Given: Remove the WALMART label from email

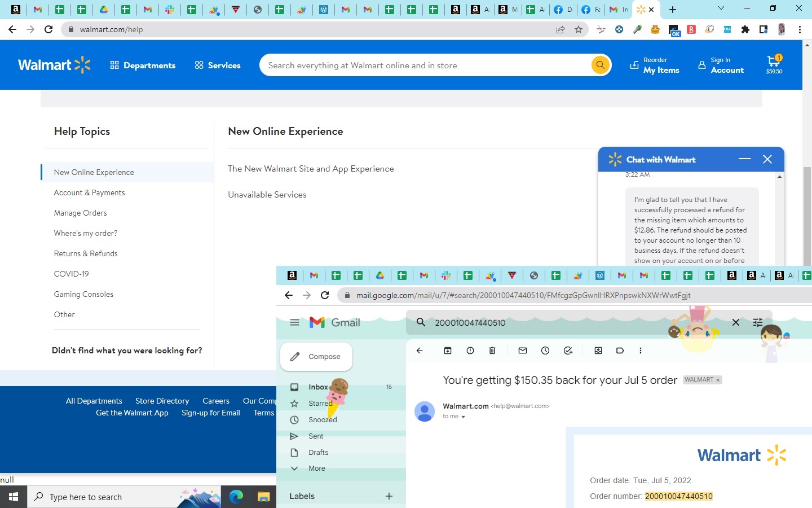Looking at the screenshot, I should click(718, 380).
